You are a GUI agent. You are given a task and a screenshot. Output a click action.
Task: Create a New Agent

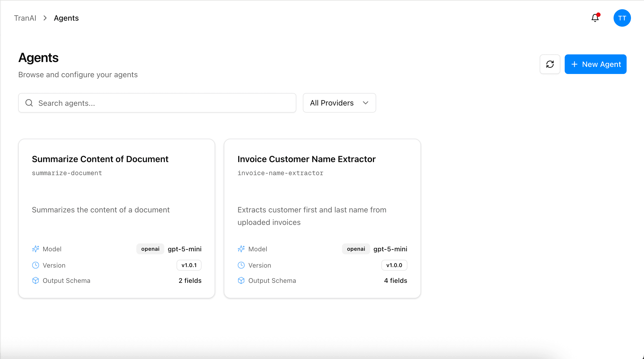coord(595,64)
